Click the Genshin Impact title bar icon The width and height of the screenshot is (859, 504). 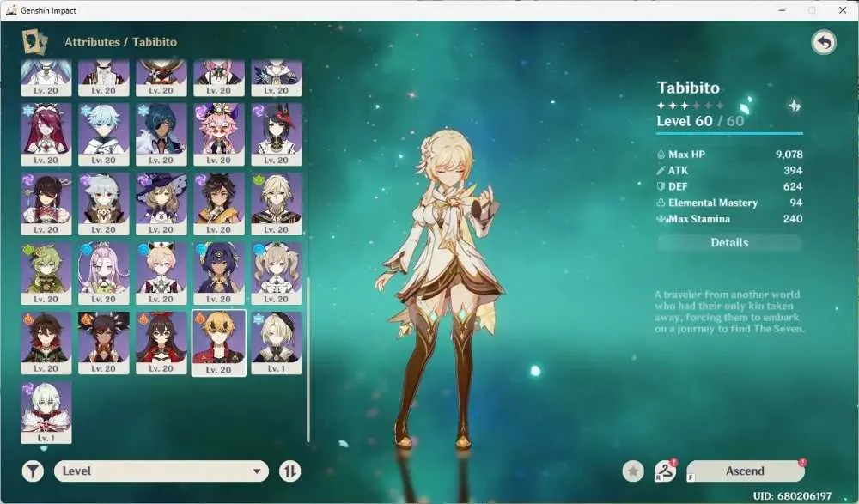11,10
